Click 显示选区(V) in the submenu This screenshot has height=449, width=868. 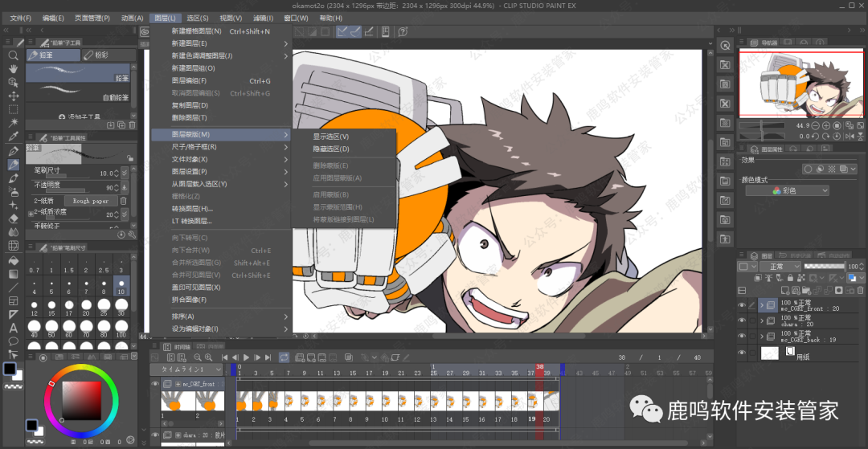(330, 137)
